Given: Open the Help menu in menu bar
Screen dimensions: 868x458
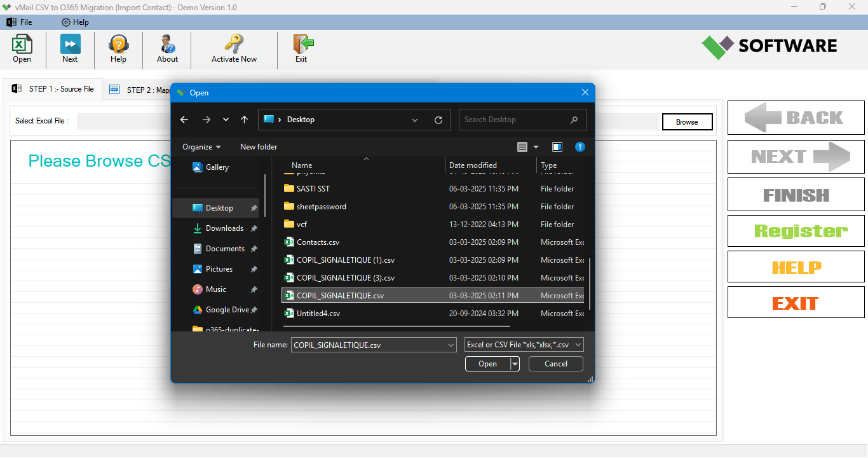Looking at the screenshot, I should coord(75,22).
